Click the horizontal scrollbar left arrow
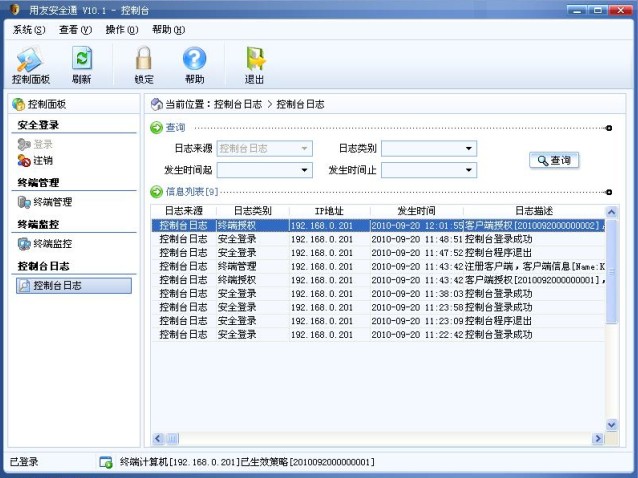This screenshot has width=638, height=478. click(x=158, y=438)
